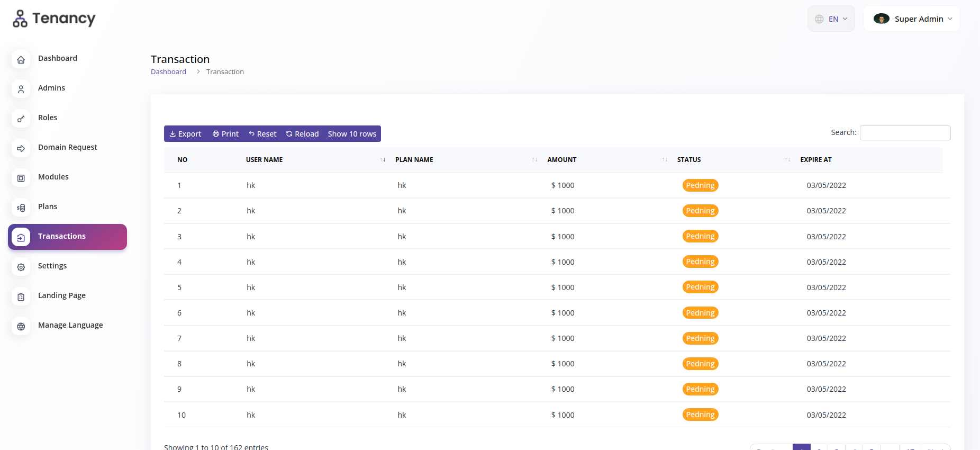The image size is (980, 450).
Task: Click the Landing Page clipboard icon
Action: pyautogui.click(x=21, y=297)
